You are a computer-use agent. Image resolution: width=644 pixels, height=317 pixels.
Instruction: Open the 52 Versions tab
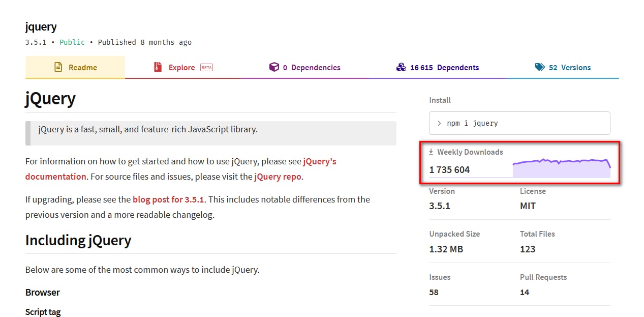(563, 67)
